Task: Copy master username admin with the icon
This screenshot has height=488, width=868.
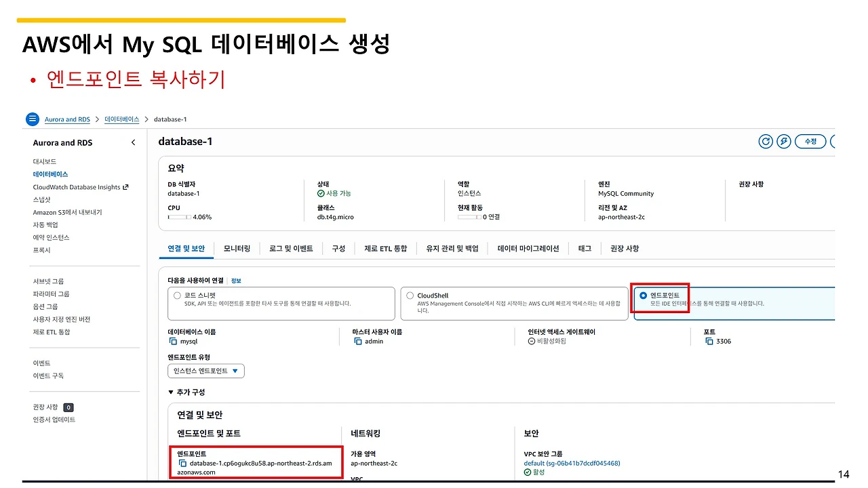Action: coord(358,341)
